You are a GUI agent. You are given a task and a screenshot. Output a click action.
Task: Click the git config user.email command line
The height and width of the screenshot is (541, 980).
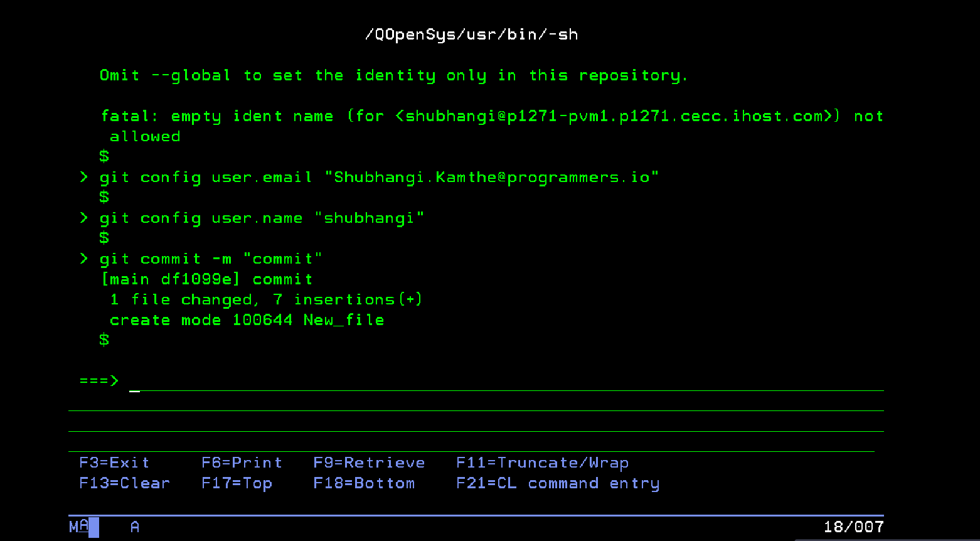pyautogui.click(x=378, y=178)
